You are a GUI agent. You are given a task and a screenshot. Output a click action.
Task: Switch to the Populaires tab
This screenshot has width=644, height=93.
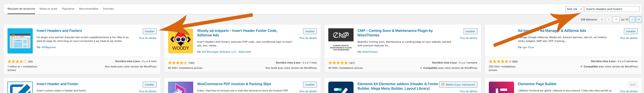tap(68, 9)
